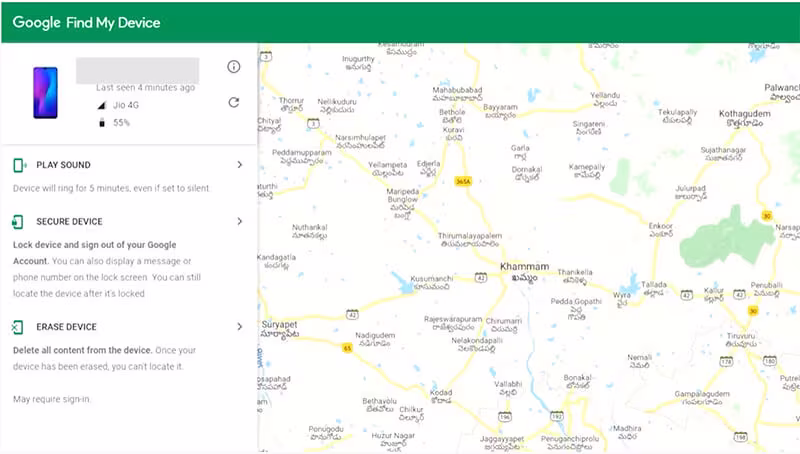Screen dimensions: 800x454
Task: Open the ERASE DEVICE option
Action: [x=128, y=326]
